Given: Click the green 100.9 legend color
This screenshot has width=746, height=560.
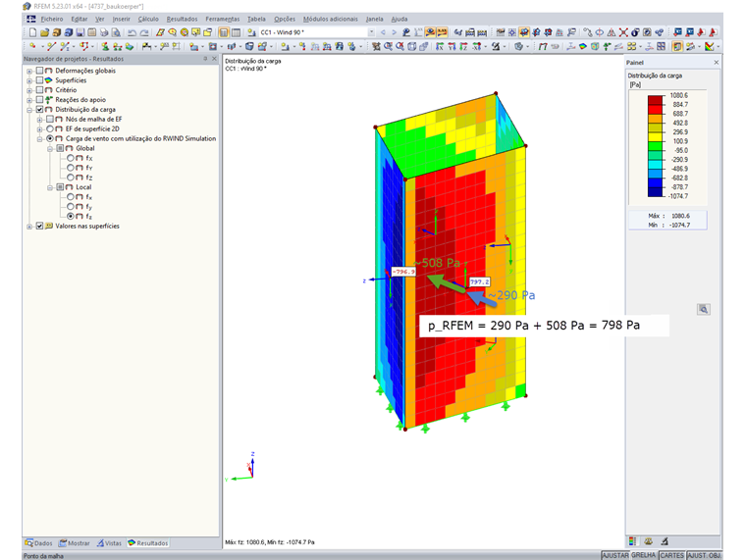Looking at the screenshot, I should [x=655, y=146].
